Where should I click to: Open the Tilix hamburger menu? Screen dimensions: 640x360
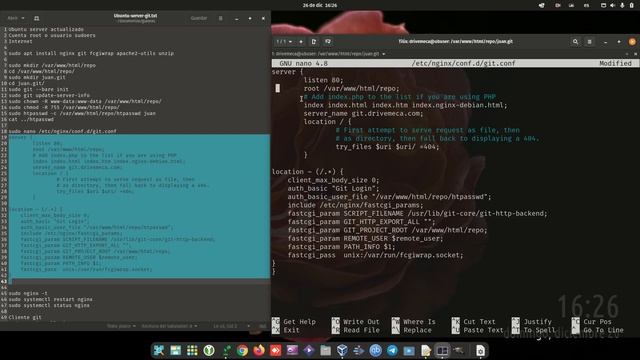(x=589, y=42)
